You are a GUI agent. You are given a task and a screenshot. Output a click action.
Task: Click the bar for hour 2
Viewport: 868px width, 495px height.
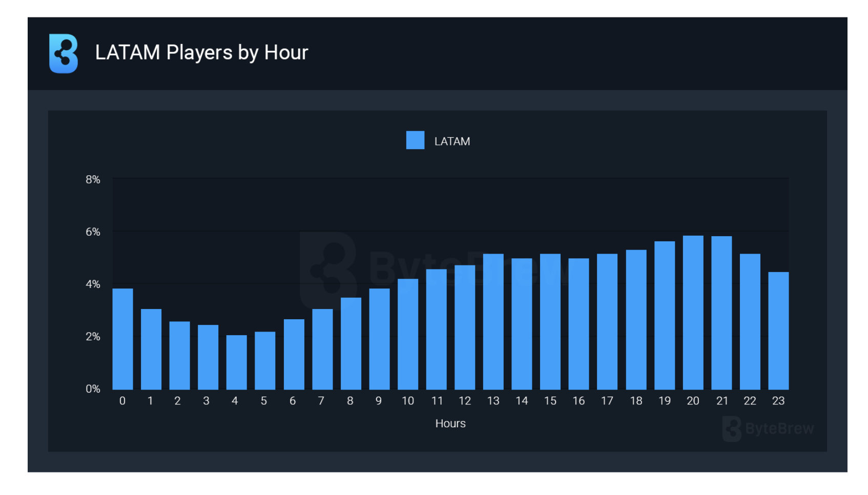179,356
